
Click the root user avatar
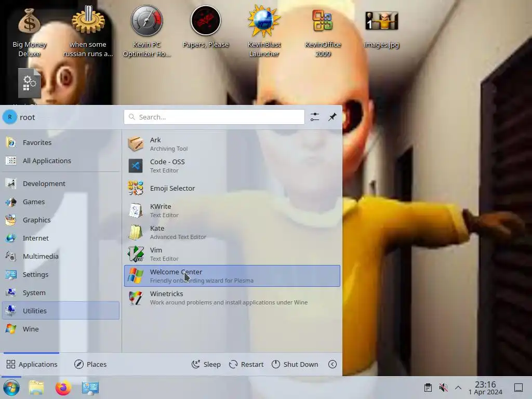pyautogui.click(x=10, y=117)
